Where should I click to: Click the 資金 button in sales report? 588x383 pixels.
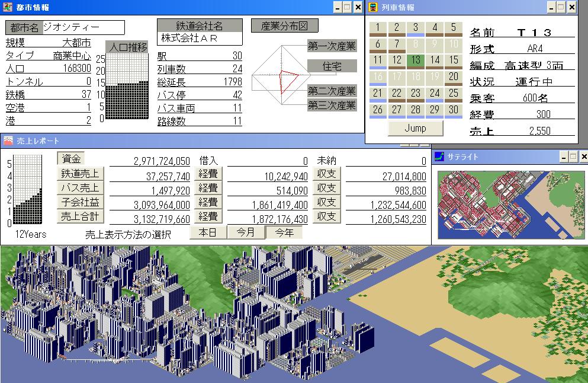71,158
